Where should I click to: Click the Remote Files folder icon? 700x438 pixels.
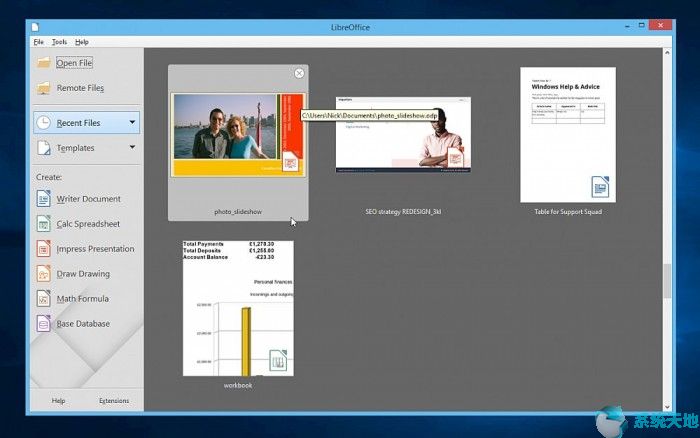[44, 88]
